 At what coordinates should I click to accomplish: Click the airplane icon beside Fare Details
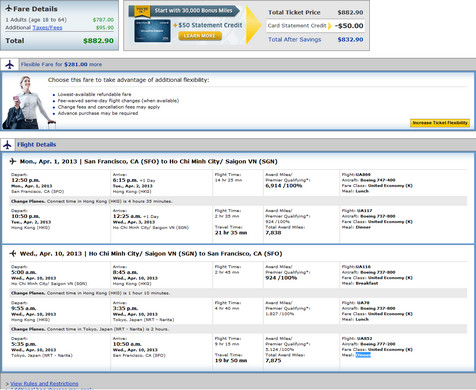(x=9, y=8)
